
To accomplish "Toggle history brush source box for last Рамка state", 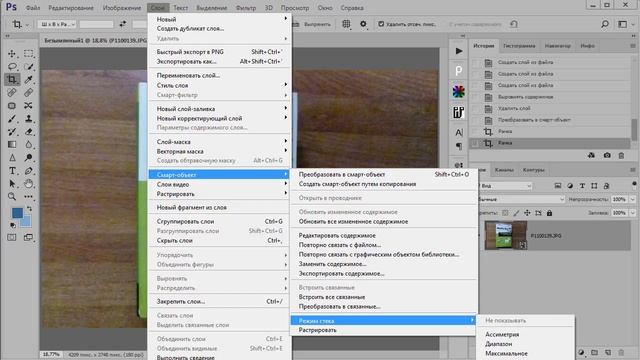I will tap(475, 143).
